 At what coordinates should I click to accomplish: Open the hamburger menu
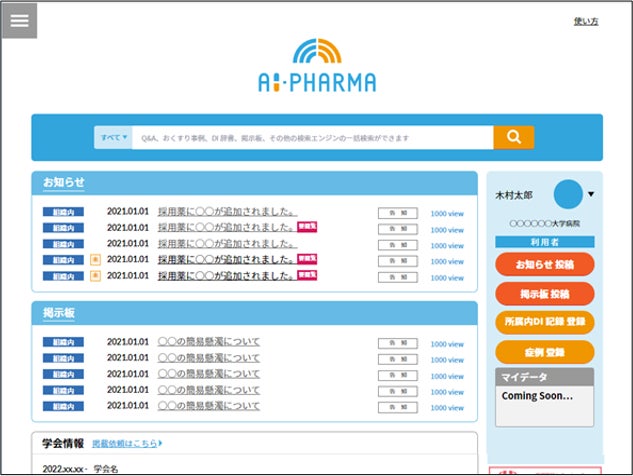coord(19,21)
